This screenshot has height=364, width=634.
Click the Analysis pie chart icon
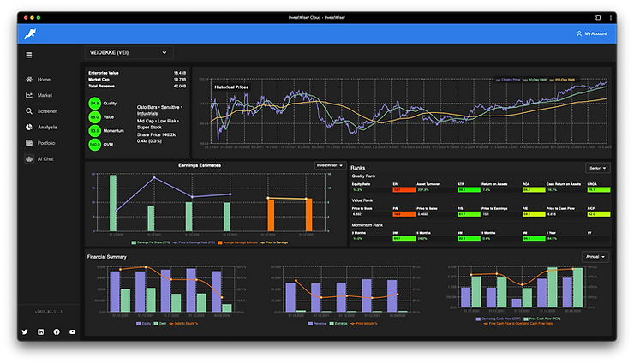29,127
